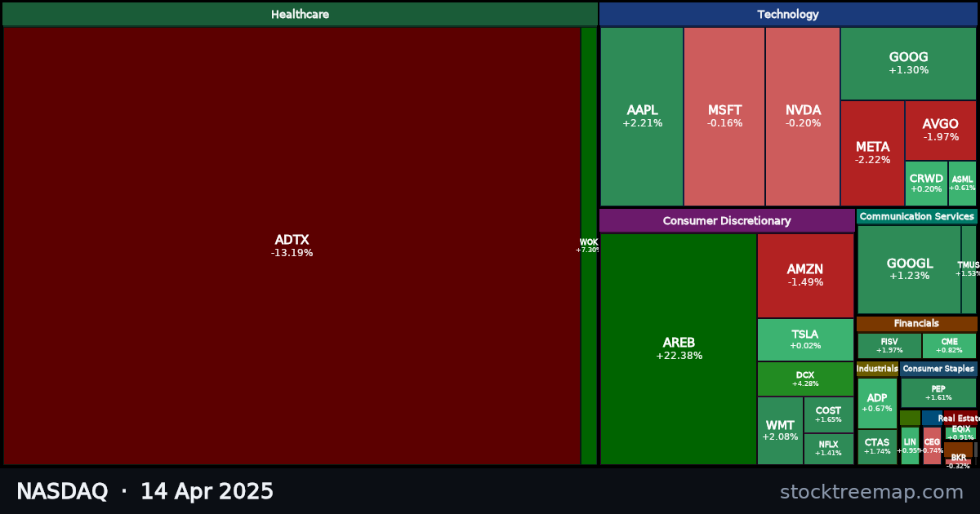Select the WOK tile in Healthcare
The height and width of the screenshot is (514, 980).
point(589,246)
